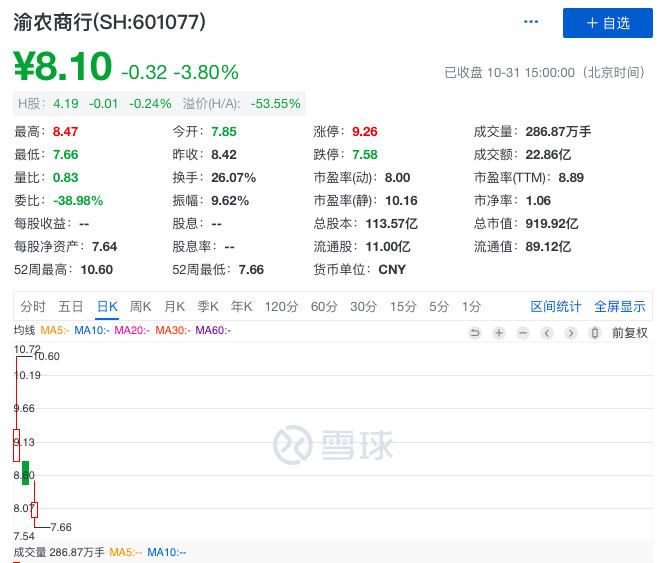Expand the 均线 indicator selector

coord(24,331)
